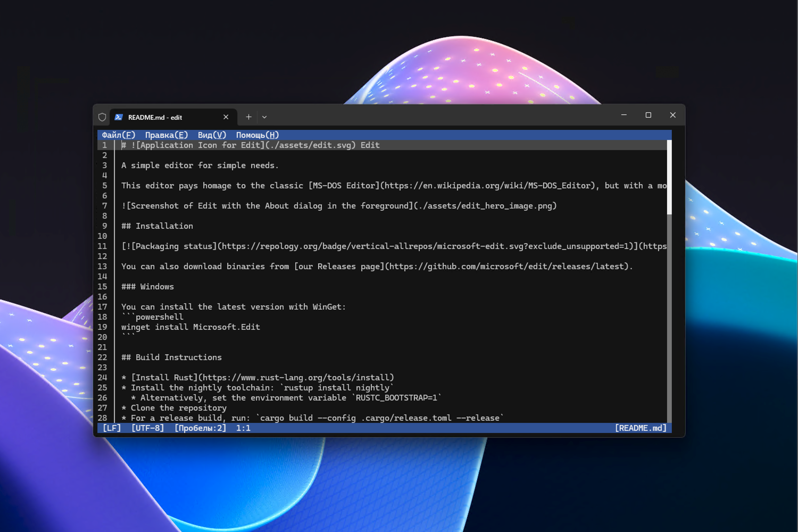Close the terminal window
Screen dimensions: 798x532
click(x=673, y=115)
